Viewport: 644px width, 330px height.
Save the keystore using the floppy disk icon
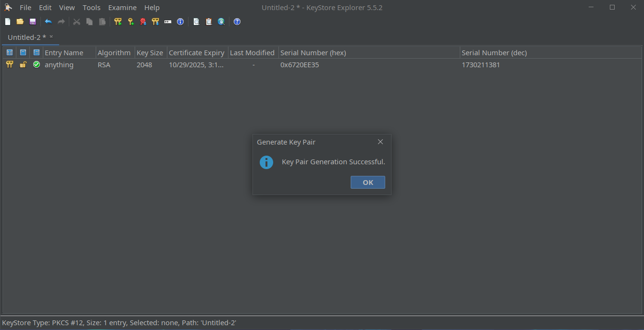[x=33, y=22]
